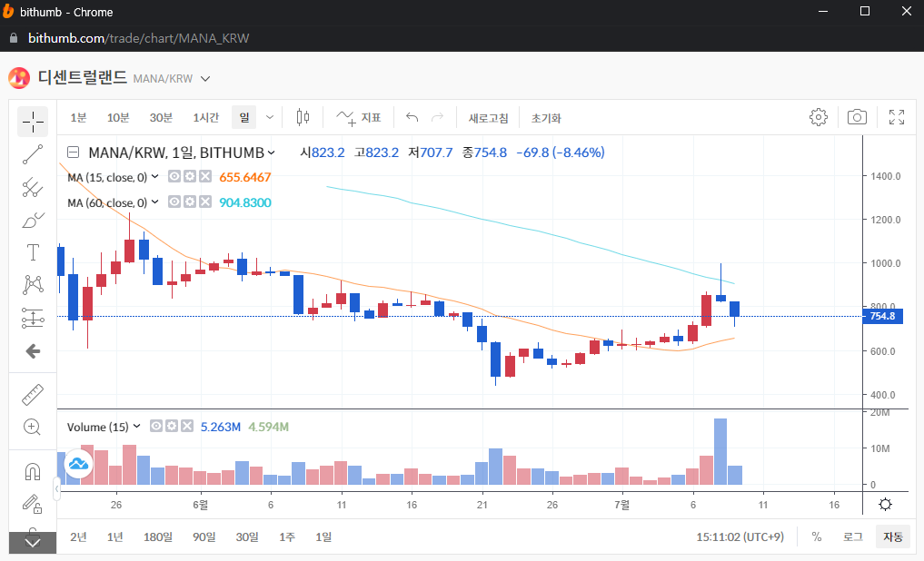The height and width of the screenshot is (561, 924).
Task: Expand the MANA/KRW, 1일, BITHUMB symbol dropdown
Action: click(x=271, y=153)
